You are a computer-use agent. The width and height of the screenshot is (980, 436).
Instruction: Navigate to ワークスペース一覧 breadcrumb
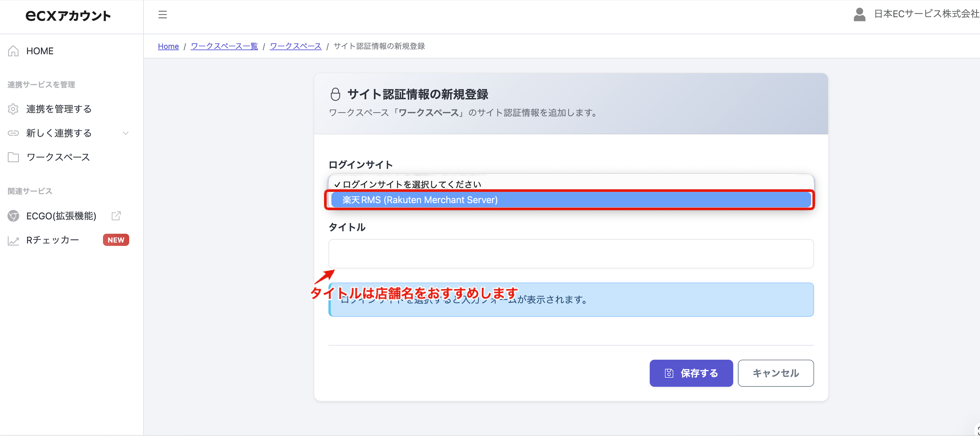pyautogui.click(x=224, y=46)
